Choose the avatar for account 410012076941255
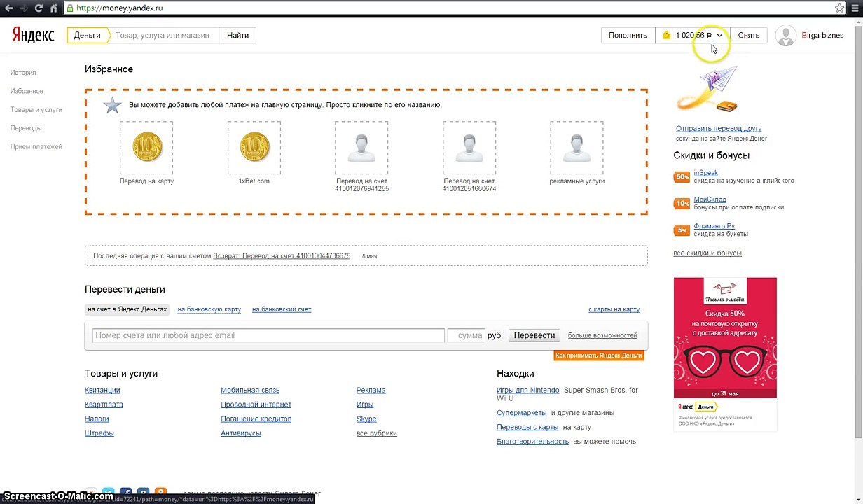Viewport: 863px width, 504px height. click(361, 148)
